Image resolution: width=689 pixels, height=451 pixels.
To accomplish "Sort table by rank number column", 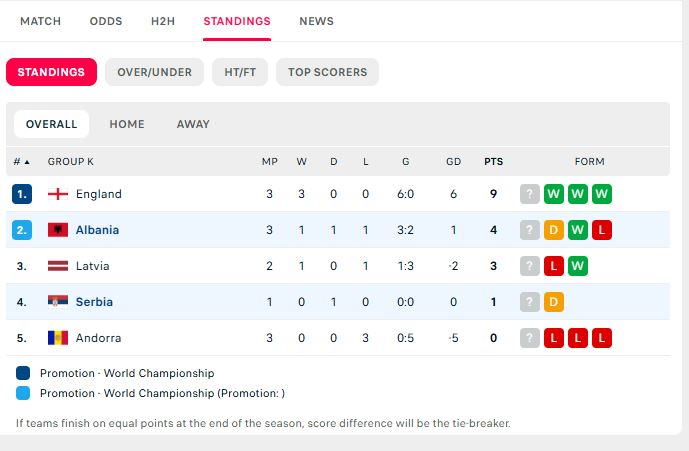I will [21, 161].
